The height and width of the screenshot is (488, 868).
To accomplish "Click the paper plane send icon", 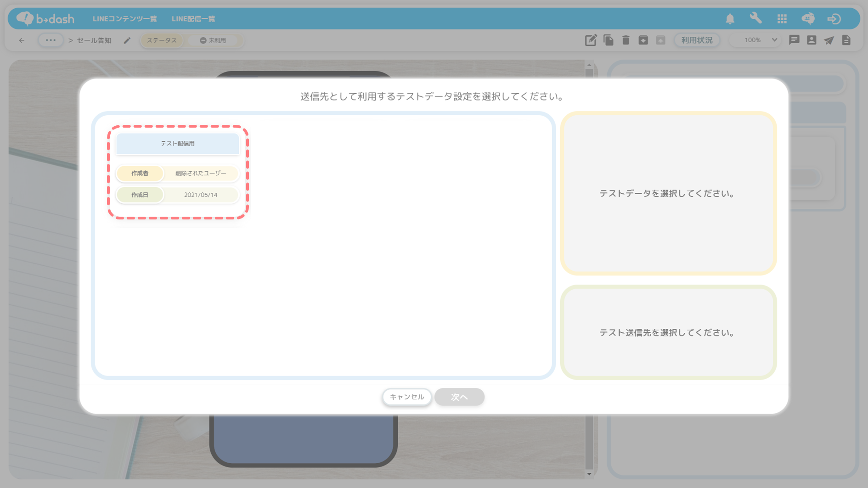I will pyautogui.click(x=829, y=40).
